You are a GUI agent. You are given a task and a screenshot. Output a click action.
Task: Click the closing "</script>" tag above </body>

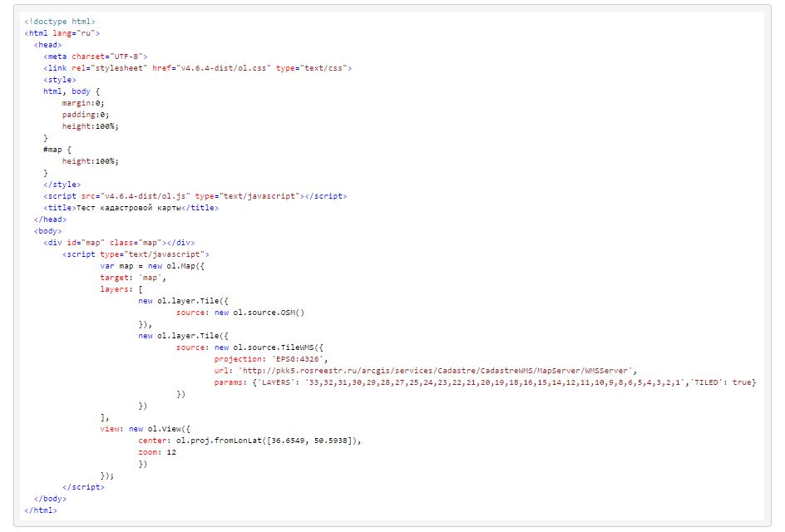pyautogui.click(x=83, y=487)
